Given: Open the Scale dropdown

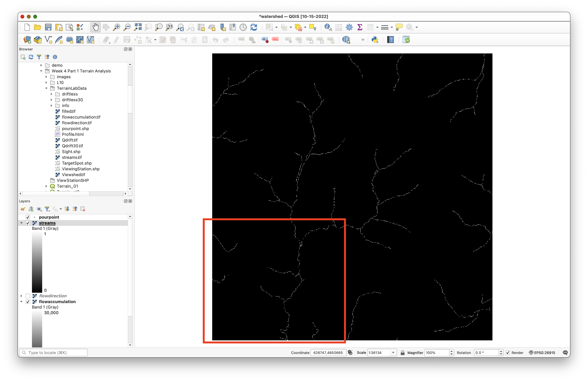Looking at the screenshot, I should click(x=393, y=353).
